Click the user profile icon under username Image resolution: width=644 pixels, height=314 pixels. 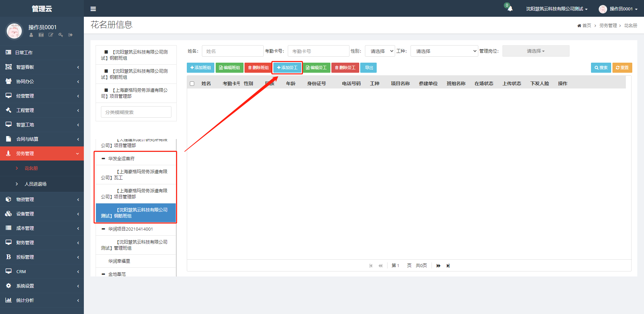coord(31,35)
